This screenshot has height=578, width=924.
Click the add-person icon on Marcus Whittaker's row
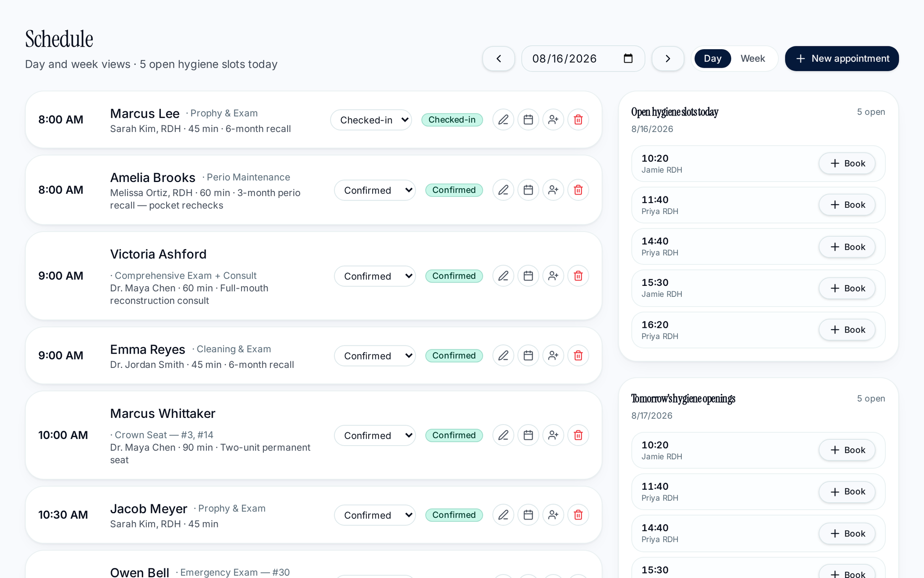[x=553, y=435]
